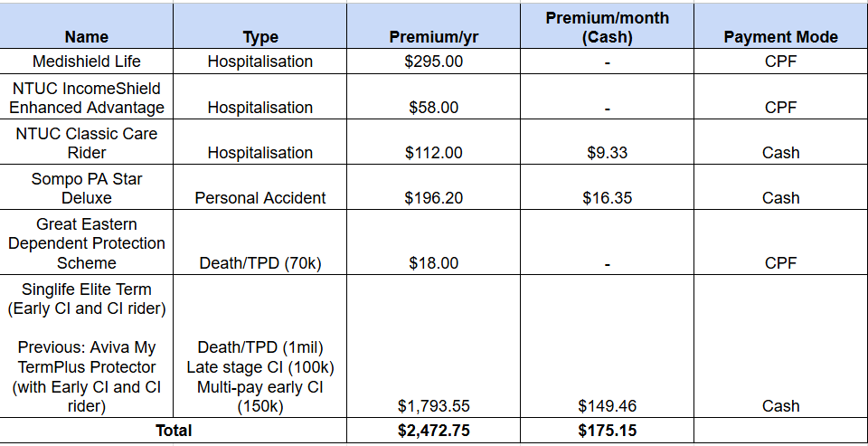This screenshot has height=446, width=868.
Task: Select the $196.20 premium cell
Action: [433, 197]
